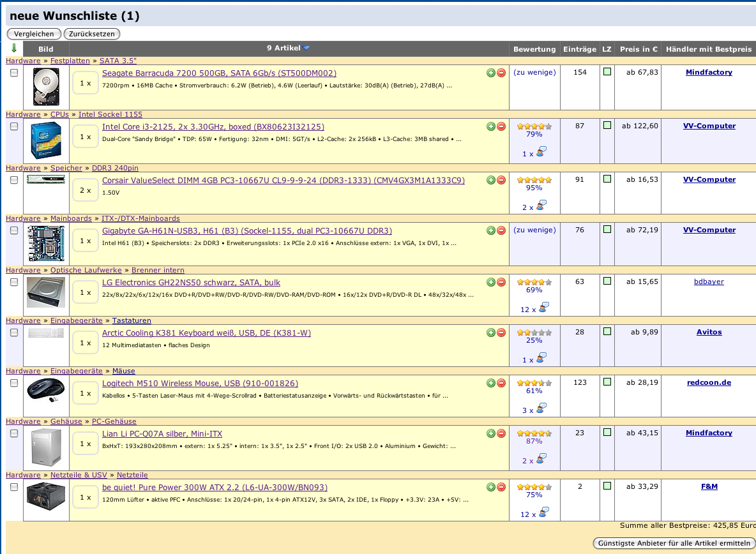Select checkbox for LG Electronics GH22NS50 row
The image size is (756, 554).
pos(14,282)
